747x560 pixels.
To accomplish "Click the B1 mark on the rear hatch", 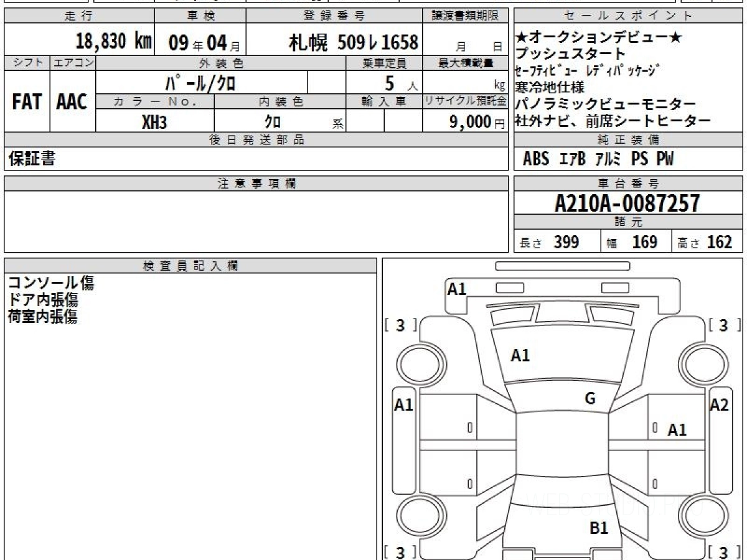I will click(x=599, y=528).
